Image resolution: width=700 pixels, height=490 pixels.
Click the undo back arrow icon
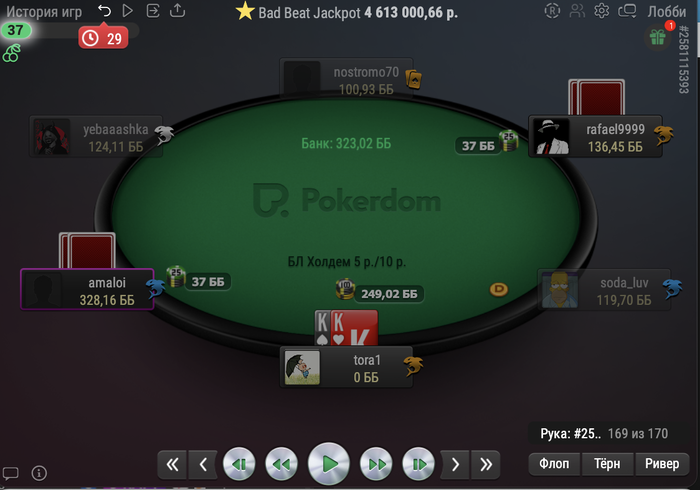point(104,10)
